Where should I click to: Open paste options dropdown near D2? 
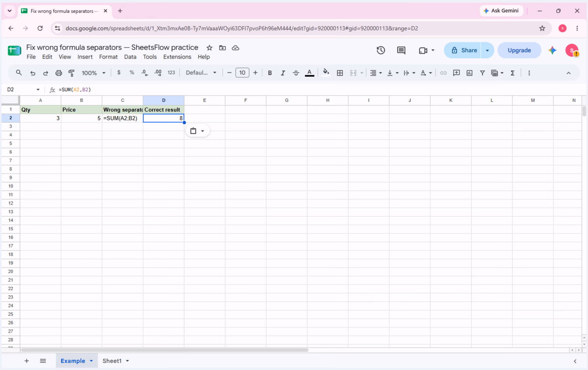coord(197,131)
